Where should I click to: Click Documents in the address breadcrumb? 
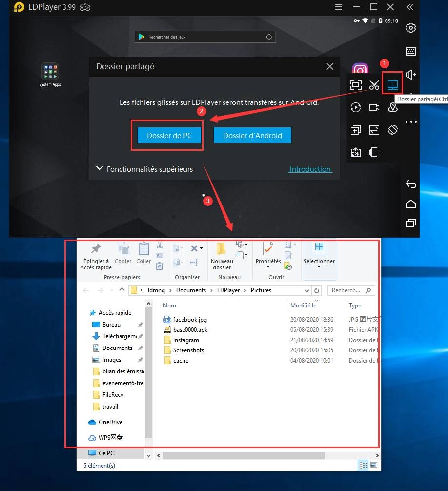(191, 290)
